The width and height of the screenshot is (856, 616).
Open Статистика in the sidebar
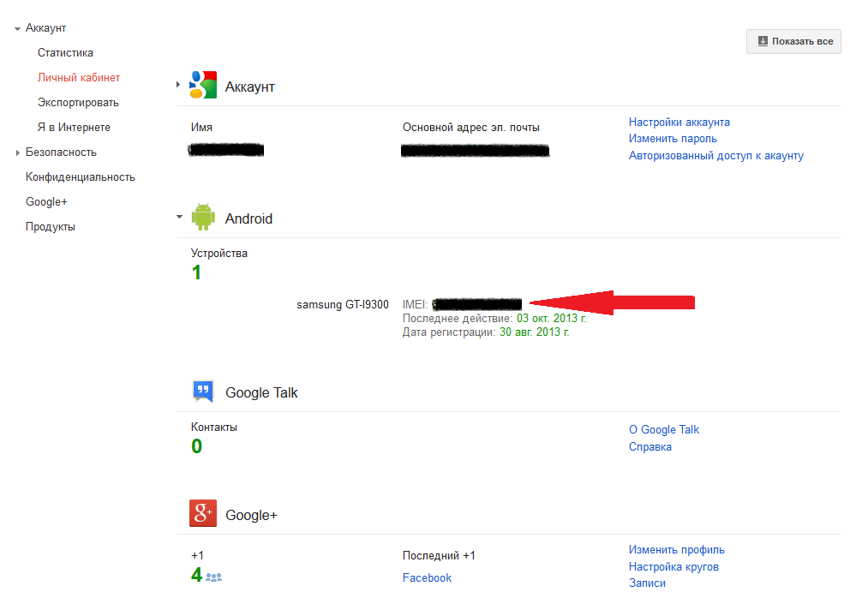coord(65,53)
